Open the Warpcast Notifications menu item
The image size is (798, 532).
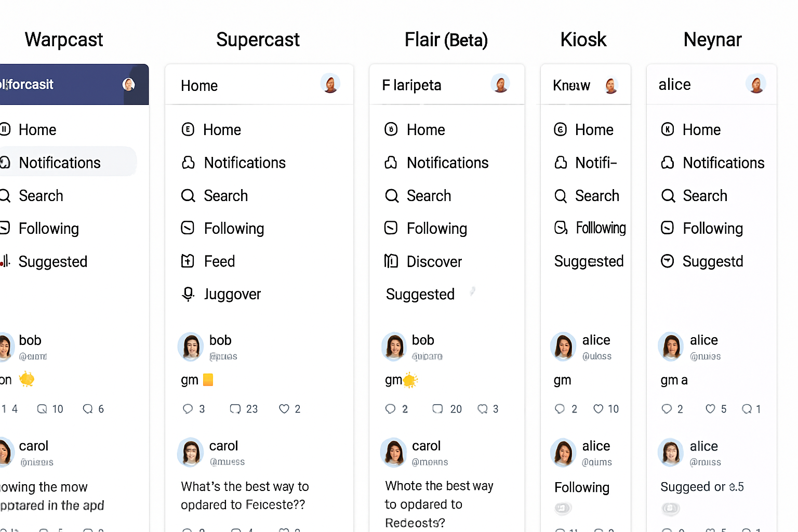coord(60,163)
